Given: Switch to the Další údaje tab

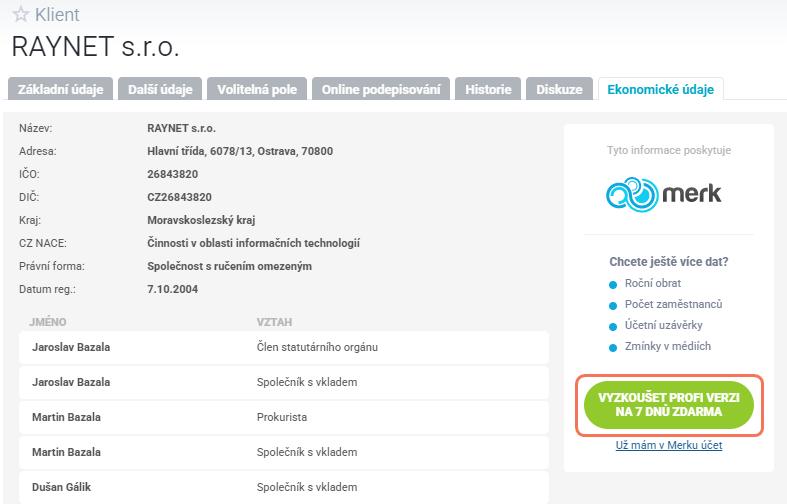Looking at the screenshot, I should tap(160, 89).
